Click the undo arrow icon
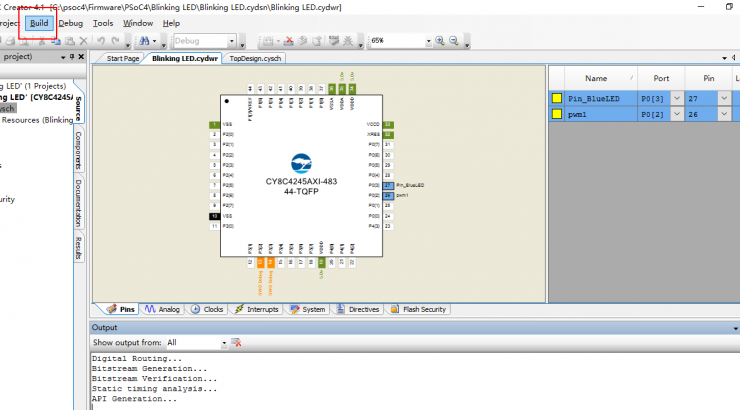 [x=102, y=41]
